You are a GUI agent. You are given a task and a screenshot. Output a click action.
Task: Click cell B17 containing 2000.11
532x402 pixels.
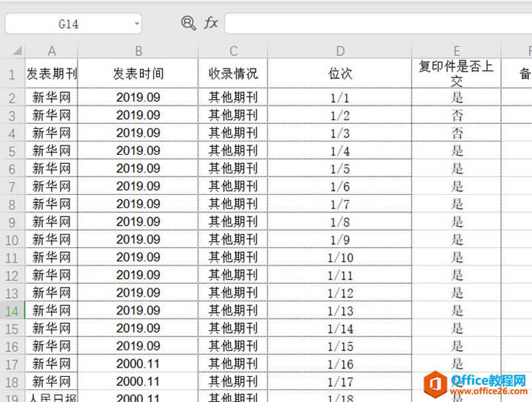point(138,364)
